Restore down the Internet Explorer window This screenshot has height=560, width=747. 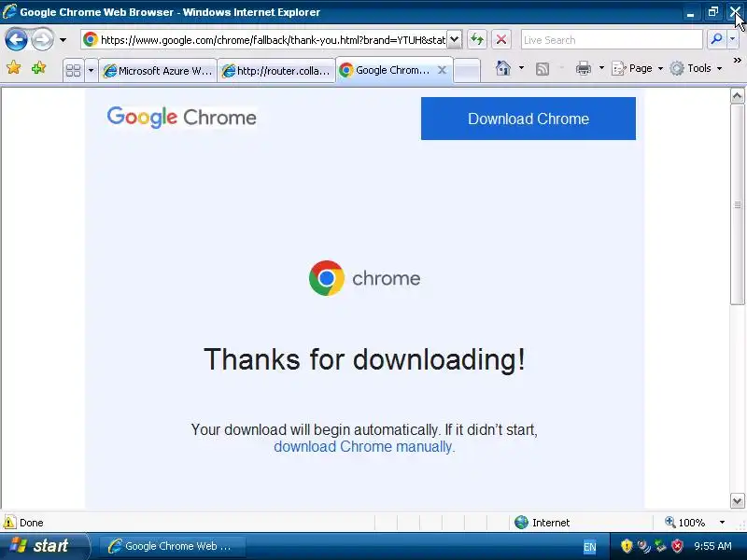(x=712, y=12)
